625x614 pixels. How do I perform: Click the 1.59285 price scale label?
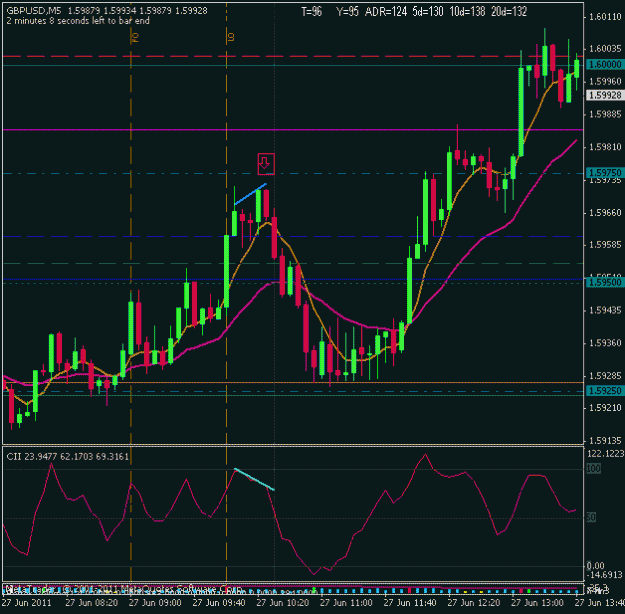(x=605, y=376)
